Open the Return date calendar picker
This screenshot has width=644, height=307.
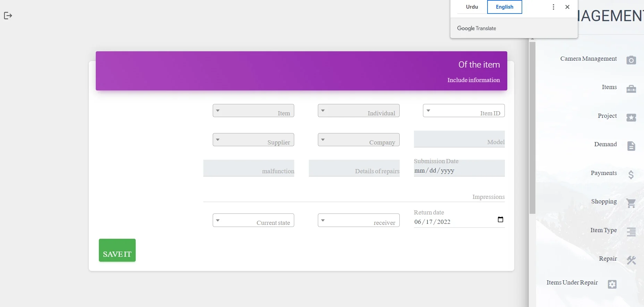pyautogui.click(x=500, y=220)
